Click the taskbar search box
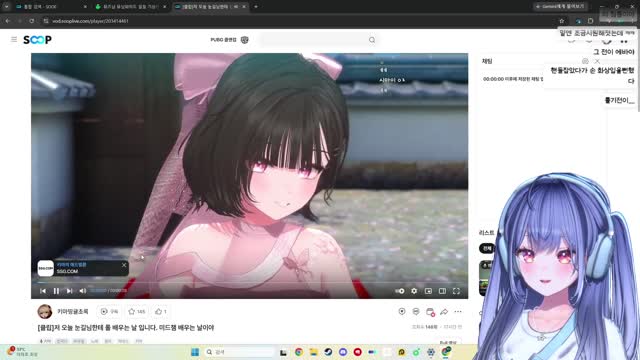 (x=239, y=352)
